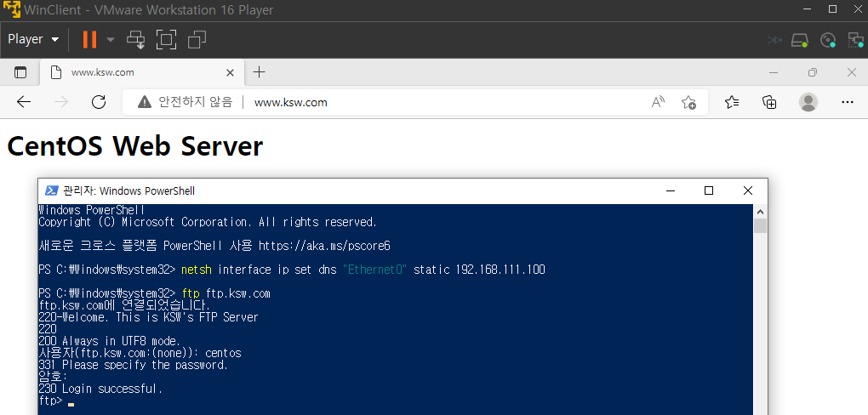
Task: Close the www.ksw.com tab
Action: [x=231, y=72]
